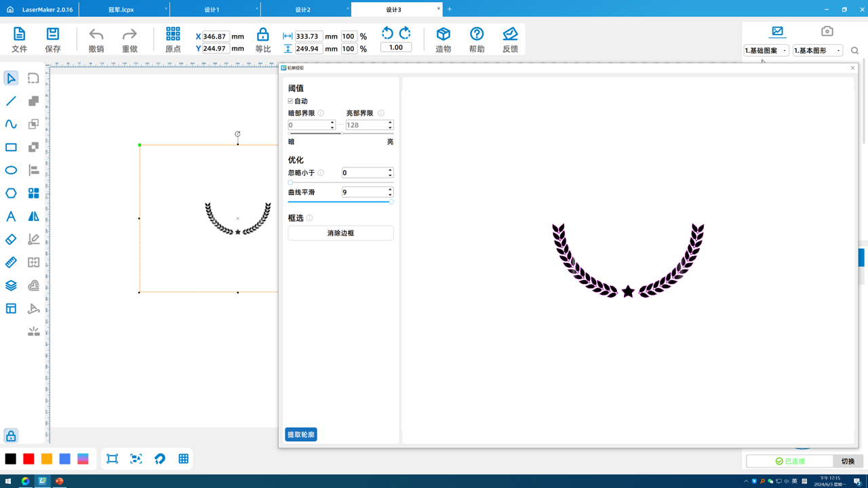The height and width of the screenshot is (488, 868).
Task: Increase the 曲线平滑 spinner value
Action: (390, 190)
